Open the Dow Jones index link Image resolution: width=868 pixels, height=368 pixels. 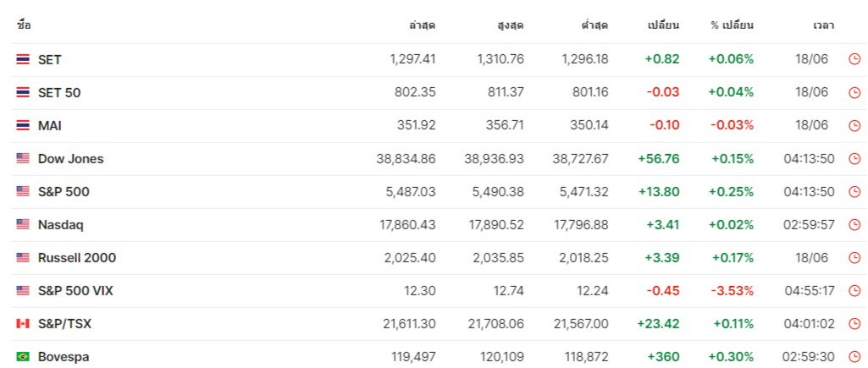click(x=71, y=158)
